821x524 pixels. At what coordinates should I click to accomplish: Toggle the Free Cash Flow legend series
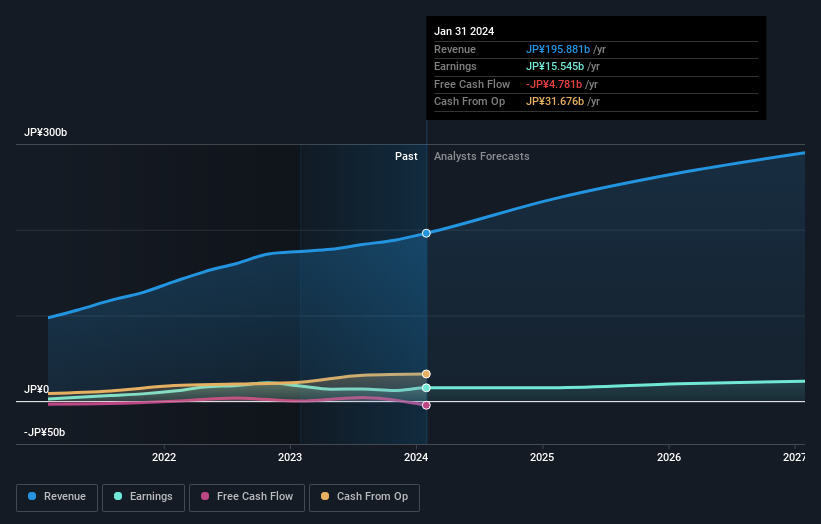tap(247, 497)
